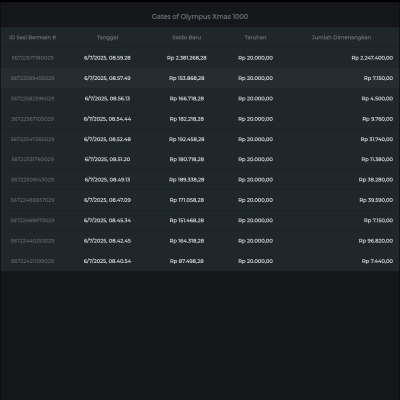Open the session ID in the 08.45.34 row
This screenshot has width=400, height=400.
[x=32, y=220]
